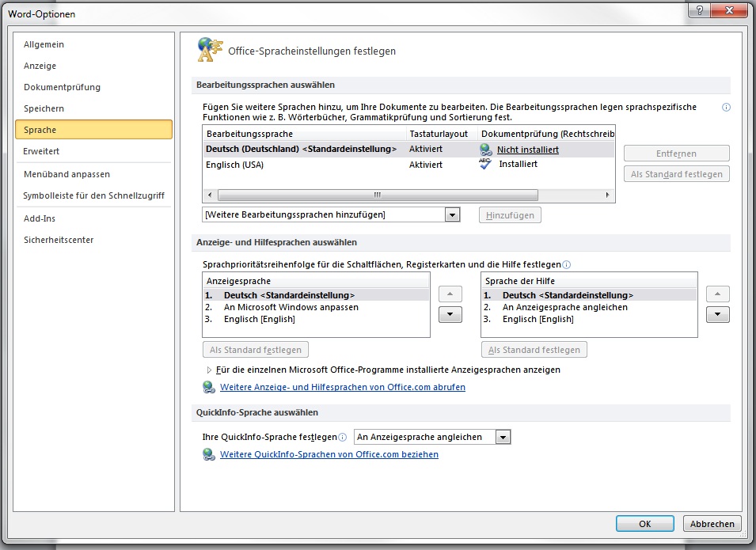Click the help question mark in title bar

point(700,10)
